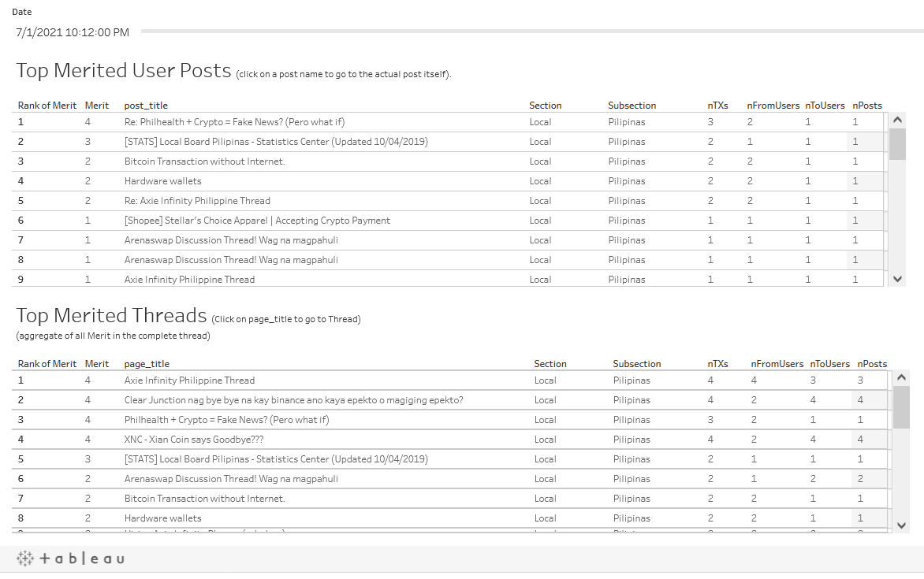Click 'Section' header in User Posts table

tap(545, 106)
